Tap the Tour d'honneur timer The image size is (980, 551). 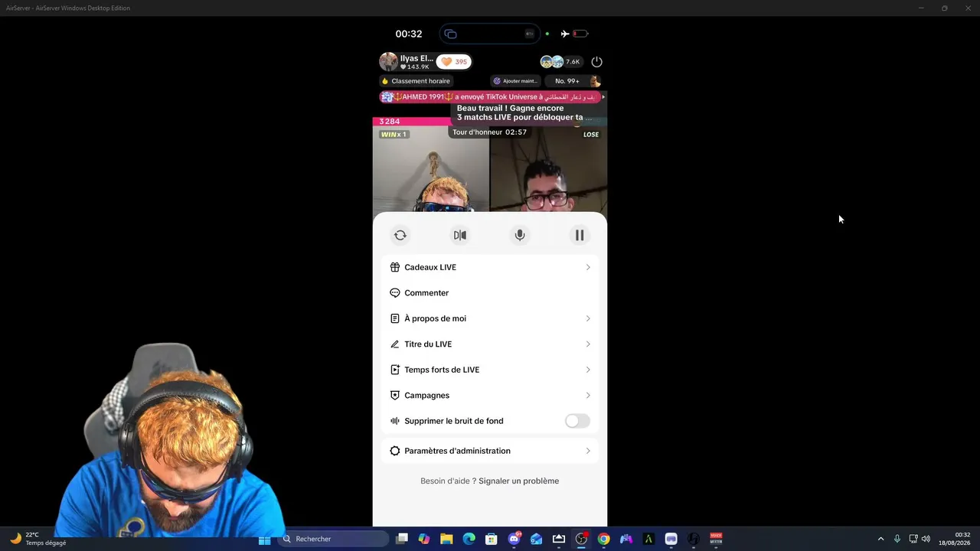tap(489, 132)
